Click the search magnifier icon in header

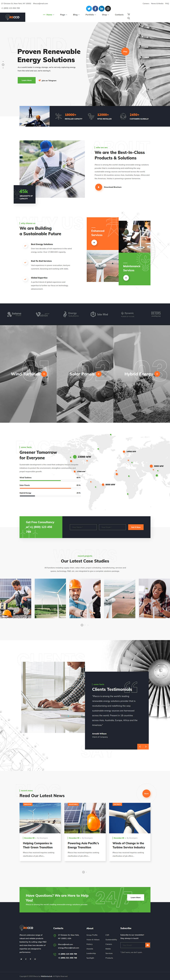[x=128, y=18]
